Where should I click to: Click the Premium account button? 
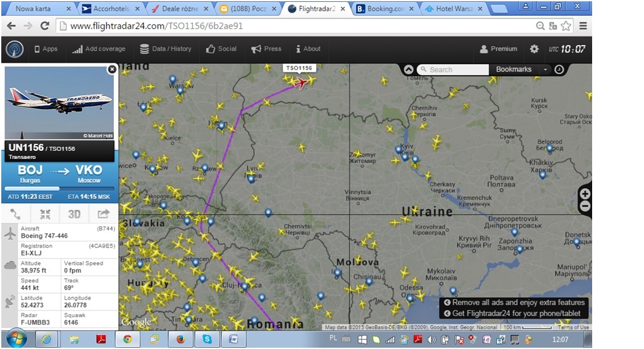[x=498, y=49]
